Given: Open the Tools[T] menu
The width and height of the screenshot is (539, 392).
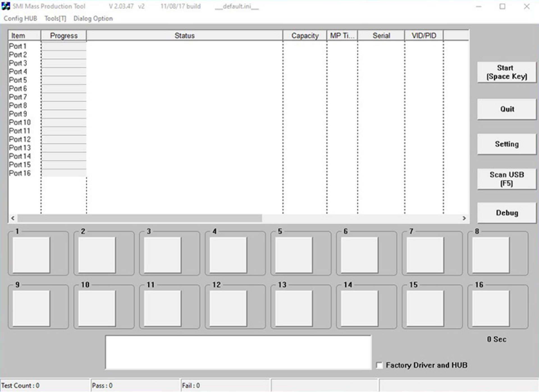Looking at the screenshot, I should click(x=55, y=19).
